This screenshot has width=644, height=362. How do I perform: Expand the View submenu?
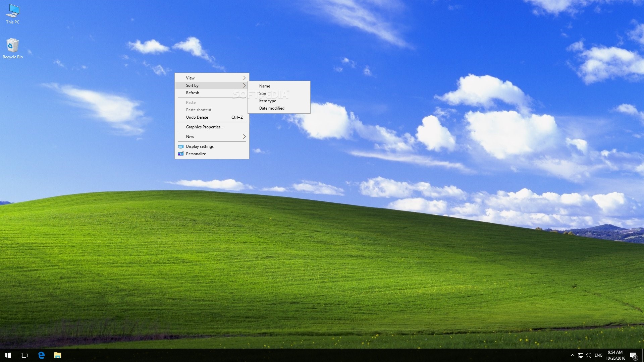(212, 78)
